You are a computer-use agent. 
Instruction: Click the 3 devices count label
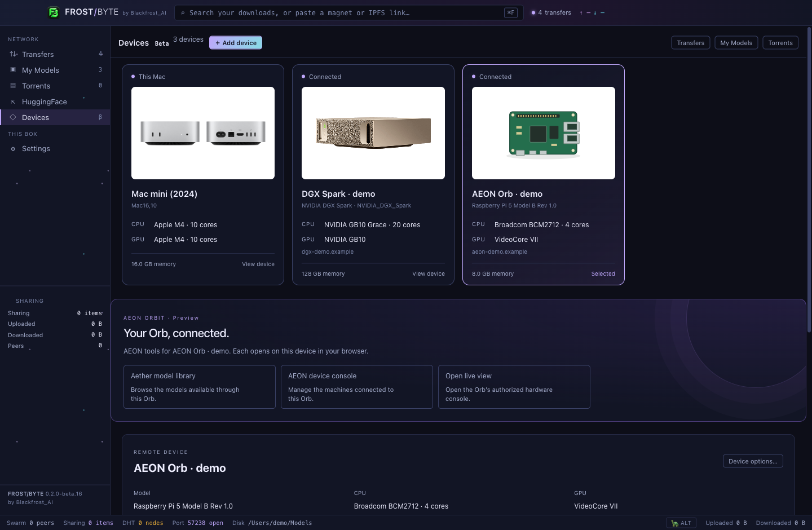188,39
